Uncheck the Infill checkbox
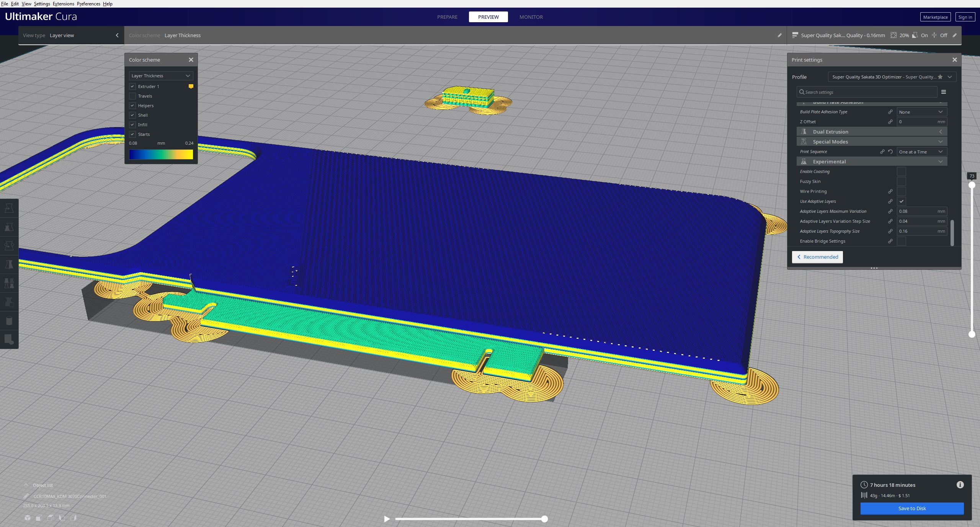 [x=132, y=125]
